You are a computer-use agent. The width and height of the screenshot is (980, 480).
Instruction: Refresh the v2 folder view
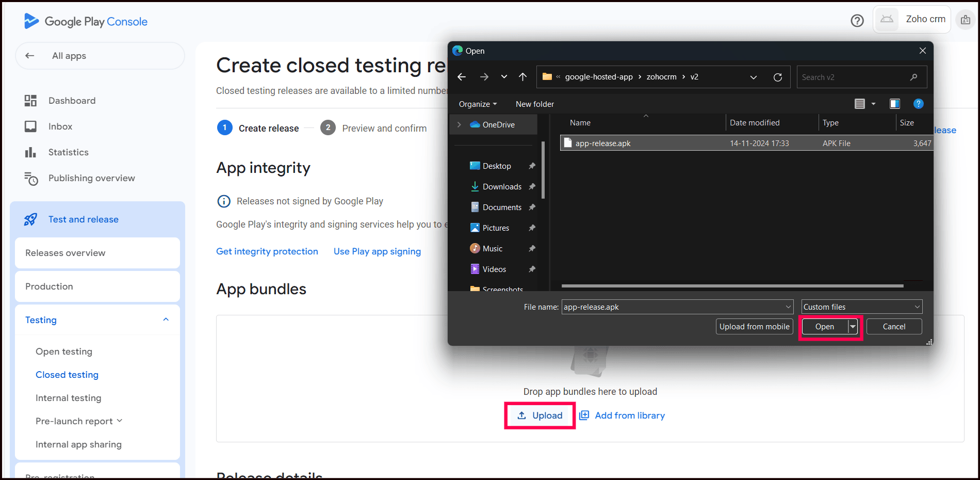778,77
